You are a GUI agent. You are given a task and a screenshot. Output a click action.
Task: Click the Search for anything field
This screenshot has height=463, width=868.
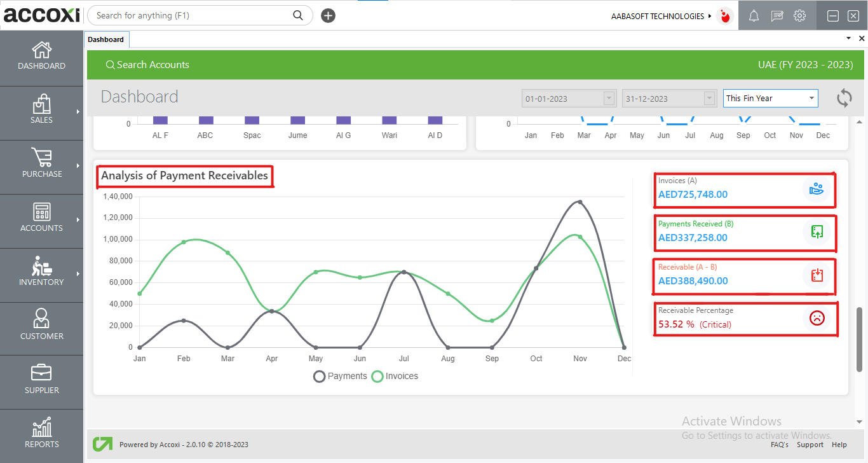tap(191, 15)
